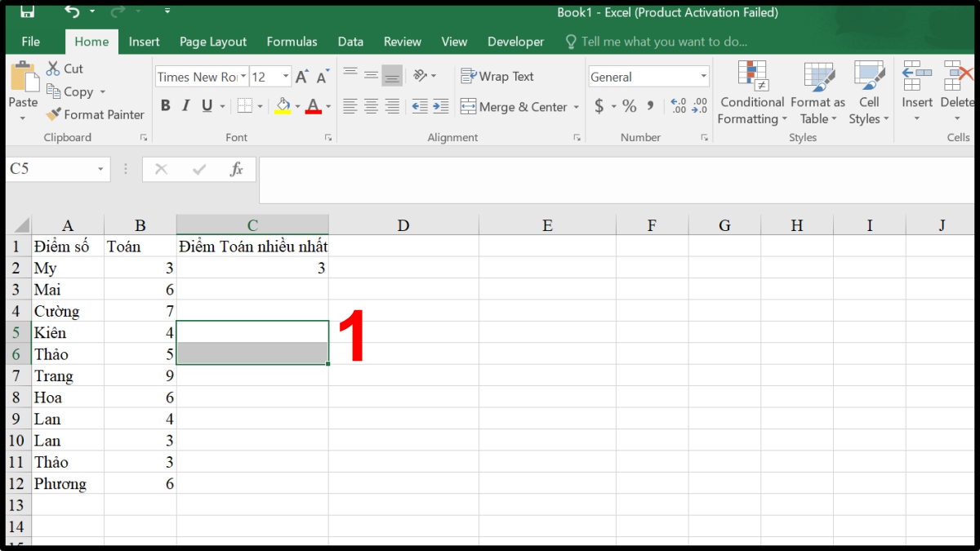
Task: Open Conditional Formatting menu
Action: pos(752,93)
